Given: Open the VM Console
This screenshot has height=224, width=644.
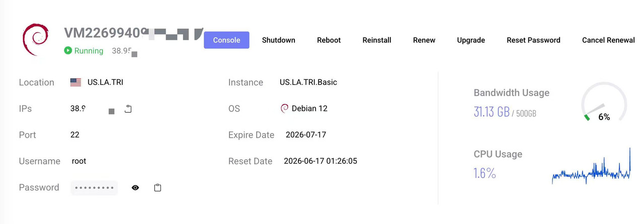Looking at the screenshot, I should 226,40.
